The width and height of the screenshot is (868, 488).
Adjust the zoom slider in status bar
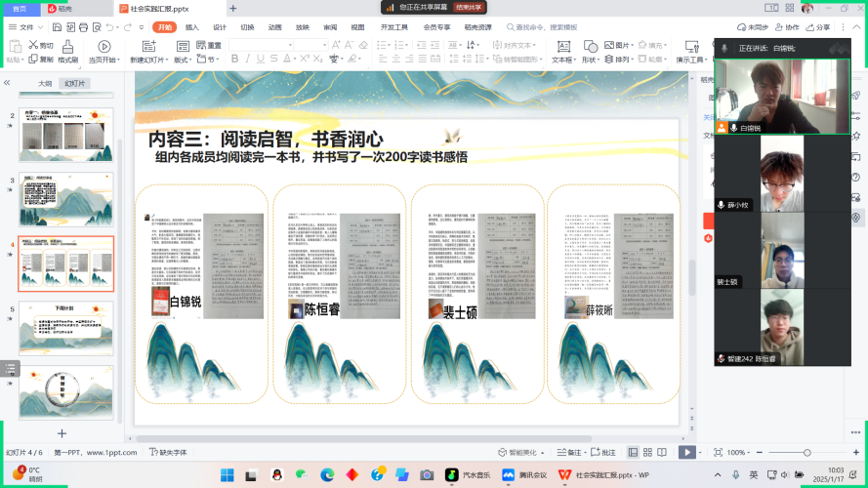pos(806,453)
